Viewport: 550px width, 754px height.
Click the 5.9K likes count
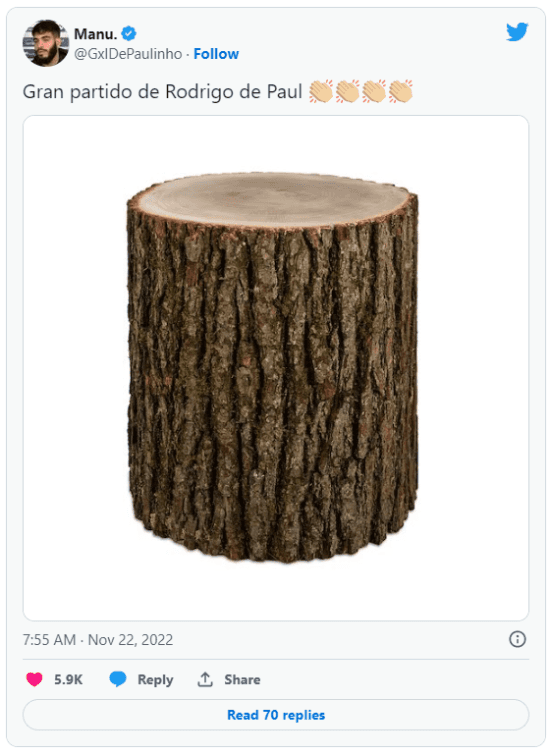point(68,679)
